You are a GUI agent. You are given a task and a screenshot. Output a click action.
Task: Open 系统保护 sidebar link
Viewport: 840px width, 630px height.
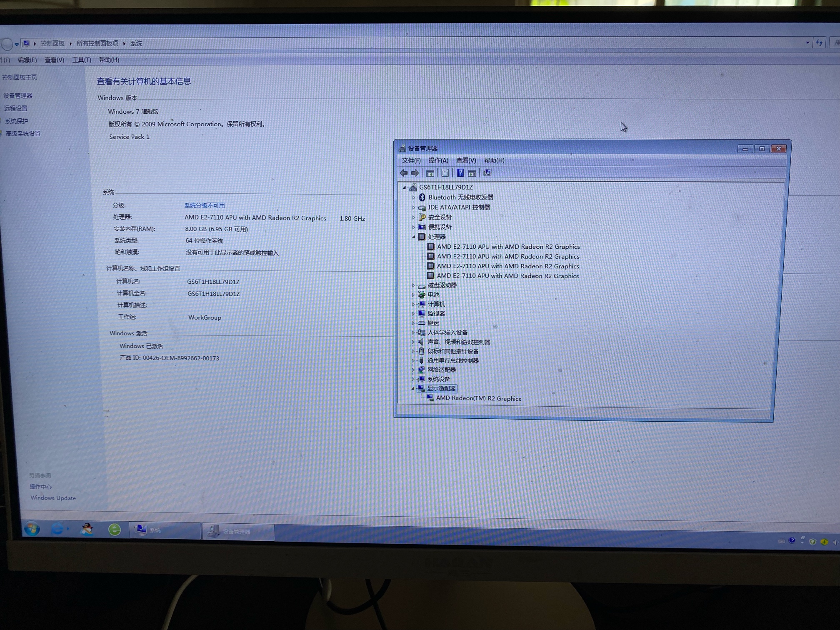point(17,121)
